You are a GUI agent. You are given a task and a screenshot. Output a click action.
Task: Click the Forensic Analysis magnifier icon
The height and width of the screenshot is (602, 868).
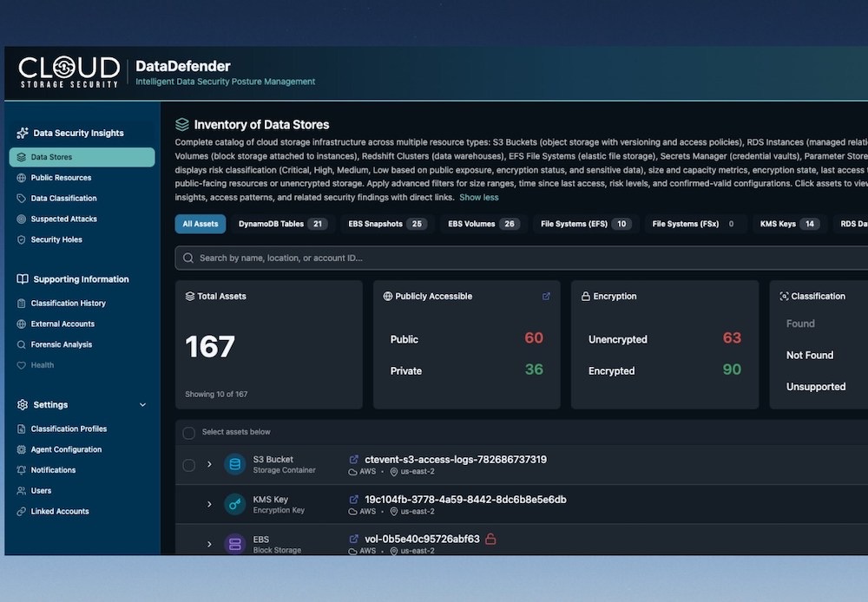coord(21,344)
